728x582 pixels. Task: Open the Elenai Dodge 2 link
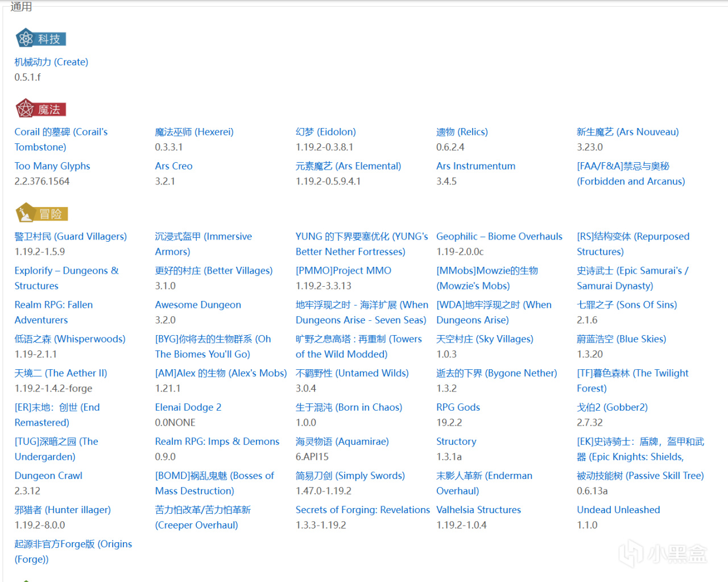coord(188,407)
